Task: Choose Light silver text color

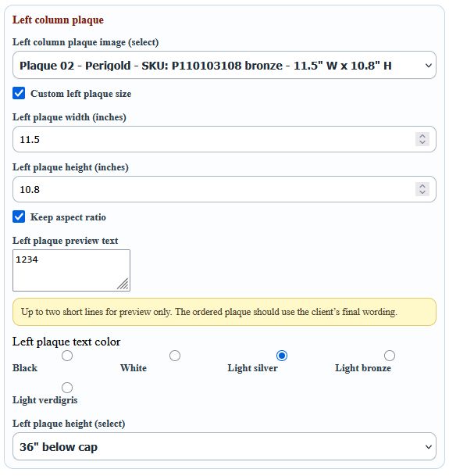Action: click(282, 356)
